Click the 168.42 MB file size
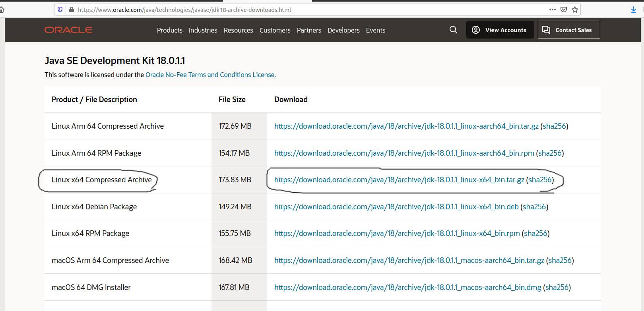 coord(235,260)
